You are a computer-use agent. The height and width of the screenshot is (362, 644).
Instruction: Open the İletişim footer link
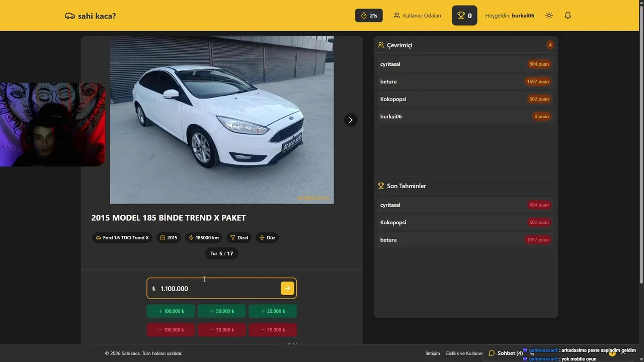pyautogui.click(x=433, y=353)
